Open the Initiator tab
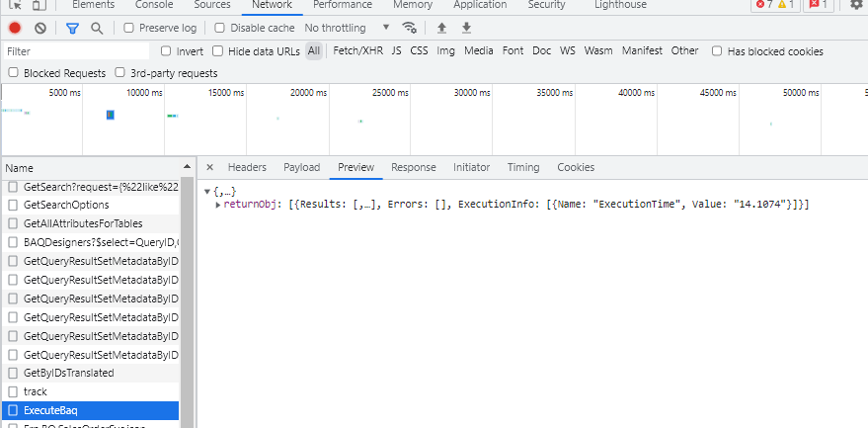 pos(472,167)
